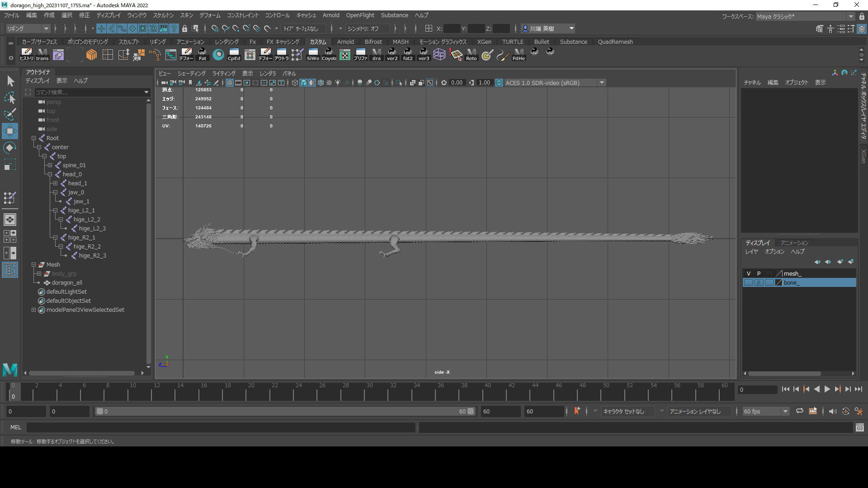Screen dimensions: 868x488
Task: Run the fat2 python shelf script
Action: (x=408, y=55)
